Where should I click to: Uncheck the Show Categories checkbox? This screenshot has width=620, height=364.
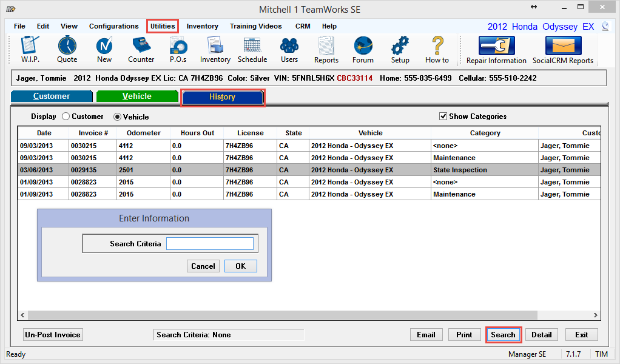pyautogui.click(x=443, y=116)
